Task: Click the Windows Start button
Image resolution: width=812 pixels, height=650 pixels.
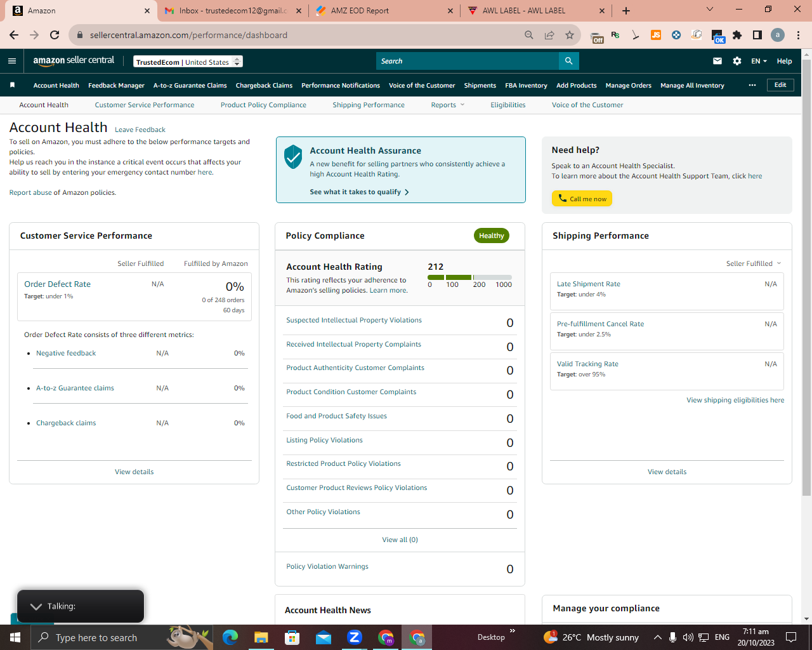Action: point(15,637)
